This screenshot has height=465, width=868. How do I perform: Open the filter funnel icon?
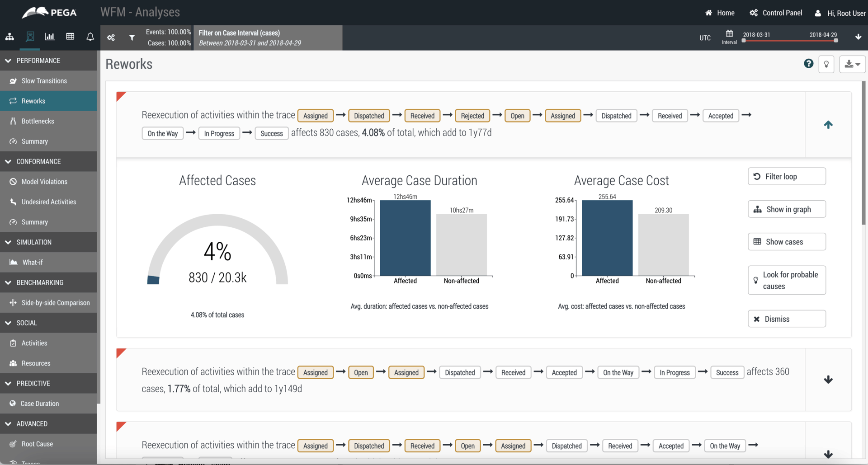coord(132,38)
